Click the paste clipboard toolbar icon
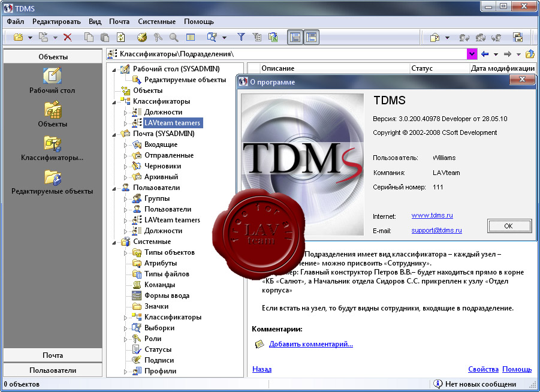 [x=105, y=37]
